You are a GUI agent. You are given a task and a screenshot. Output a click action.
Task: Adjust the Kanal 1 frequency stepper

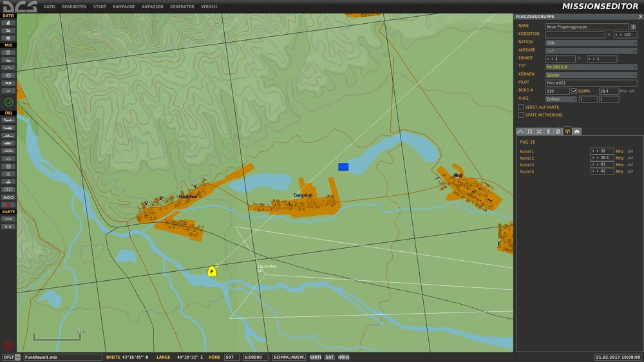click(602, 151)
